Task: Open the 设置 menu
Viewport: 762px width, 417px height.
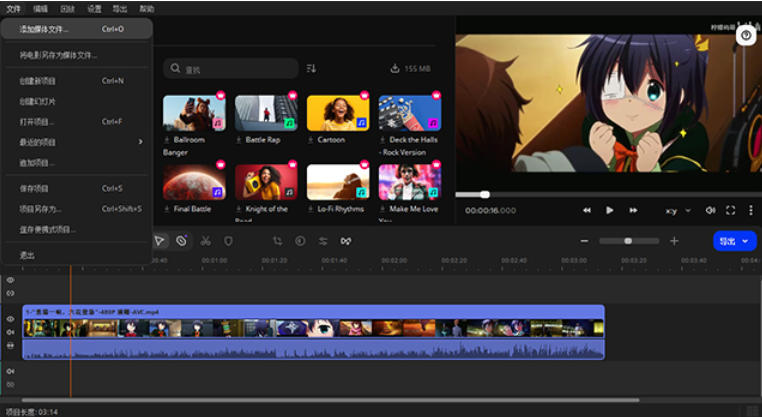Action: 94,9
